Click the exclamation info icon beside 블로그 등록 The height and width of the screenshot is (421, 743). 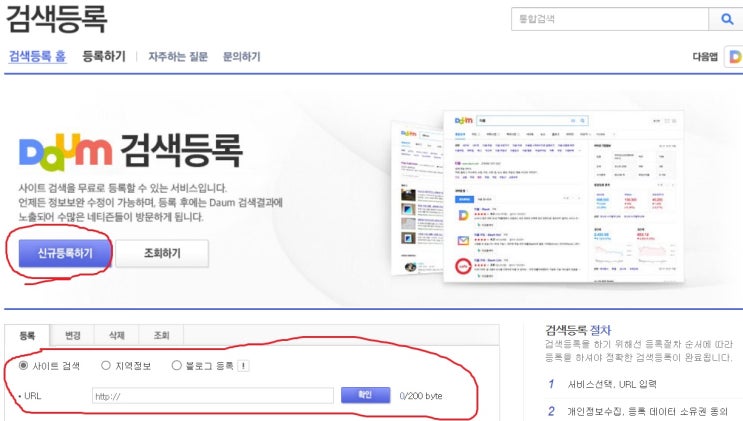coord(243,366)
